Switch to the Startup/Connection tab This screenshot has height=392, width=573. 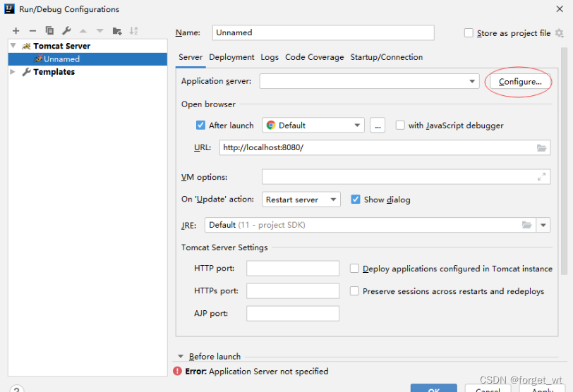point(386,57)
